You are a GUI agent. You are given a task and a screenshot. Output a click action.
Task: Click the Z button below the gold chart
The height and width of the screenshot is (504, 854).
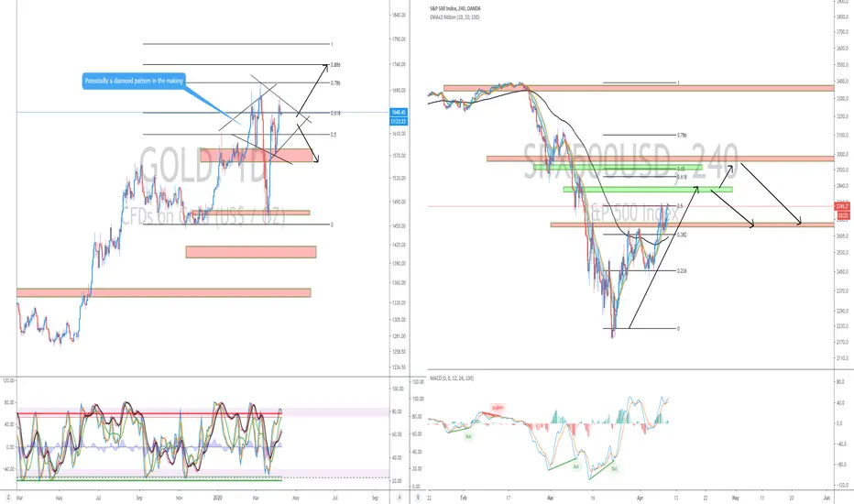(x=8, y=498)
